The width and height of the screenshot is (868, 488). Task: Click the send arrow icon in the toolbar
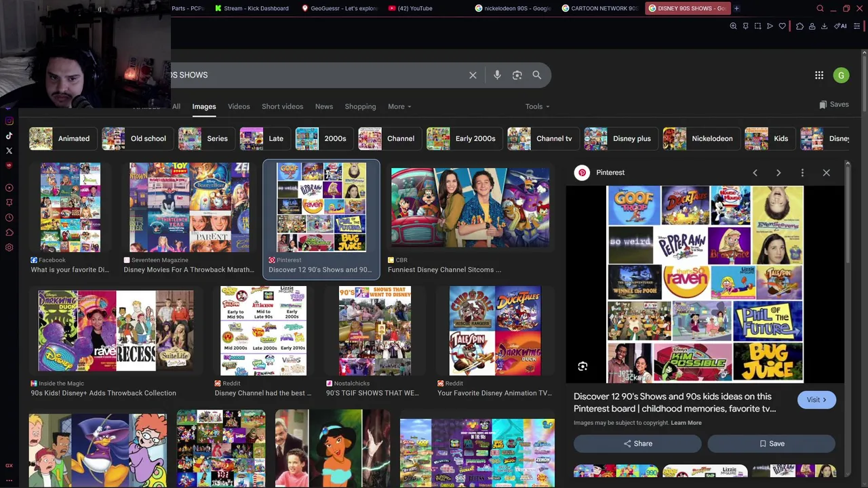(770, 26)
